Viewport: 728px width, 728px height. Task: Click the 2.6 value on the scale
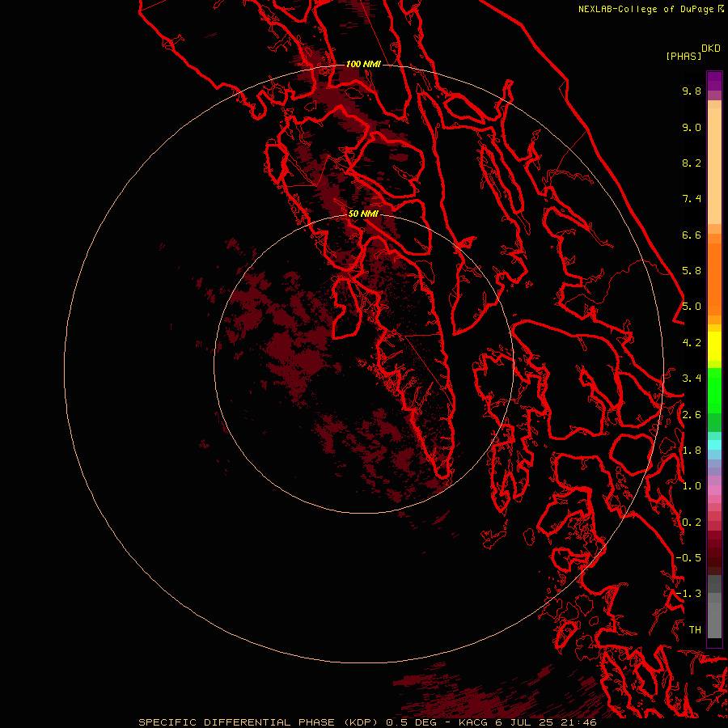pos(692,415)
